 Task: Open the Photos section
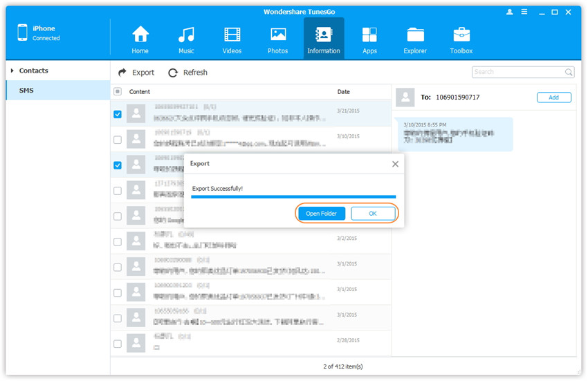[277, 39]
